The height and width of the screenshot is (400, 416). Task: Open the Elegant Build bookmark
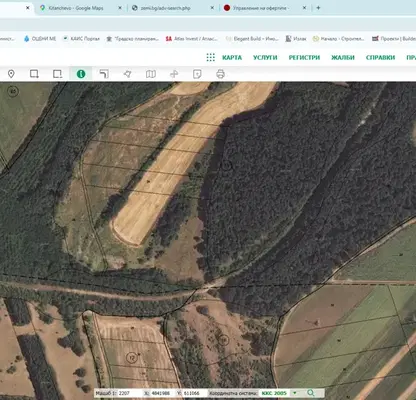pyautogui.click(x=252, y=39)
